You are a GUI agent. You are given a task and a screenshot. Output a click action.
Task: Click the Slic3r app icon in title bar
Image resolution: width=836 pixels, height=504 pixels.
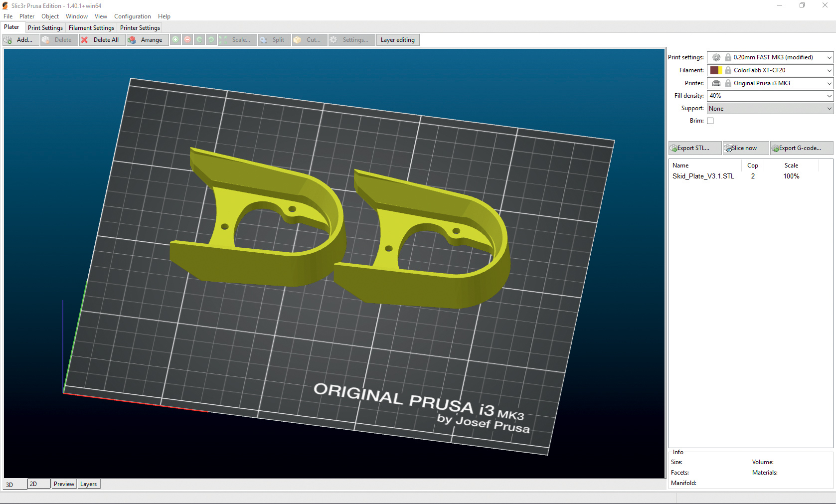click(x=5, y=6)
